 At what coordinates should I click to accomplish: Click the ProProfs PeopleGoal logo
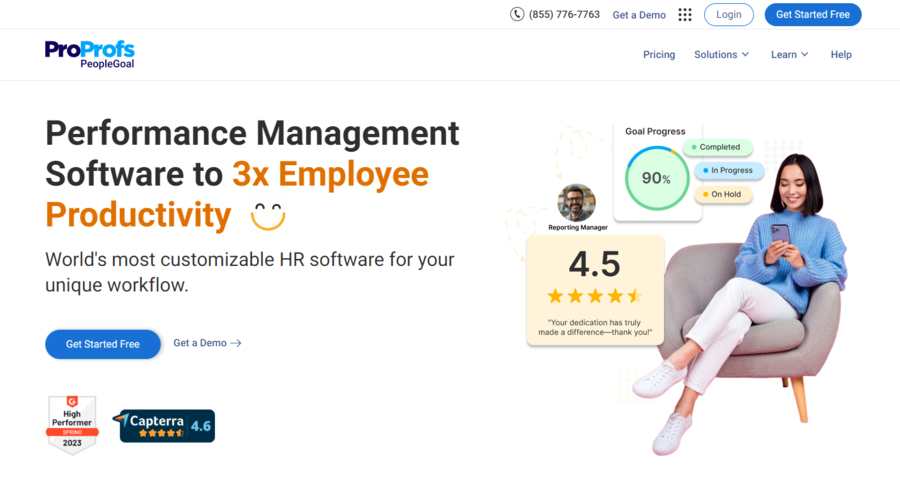click(x=89, y=54)
